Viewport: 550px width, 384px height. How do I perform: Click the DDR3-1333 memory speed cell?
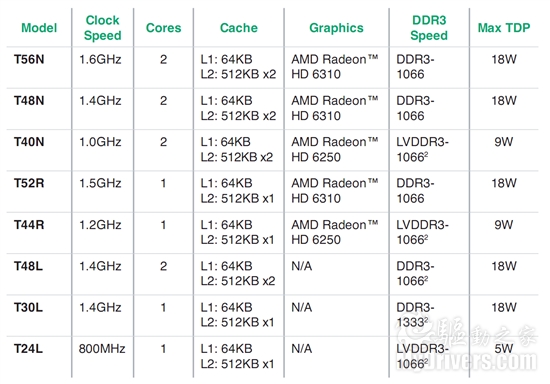click(415, 315)
